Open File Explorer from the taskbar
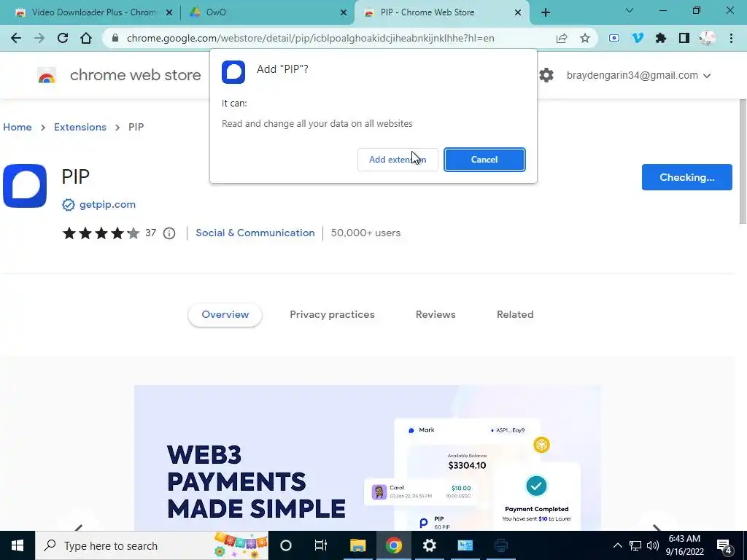747x560 pixels. click(357, 545)
